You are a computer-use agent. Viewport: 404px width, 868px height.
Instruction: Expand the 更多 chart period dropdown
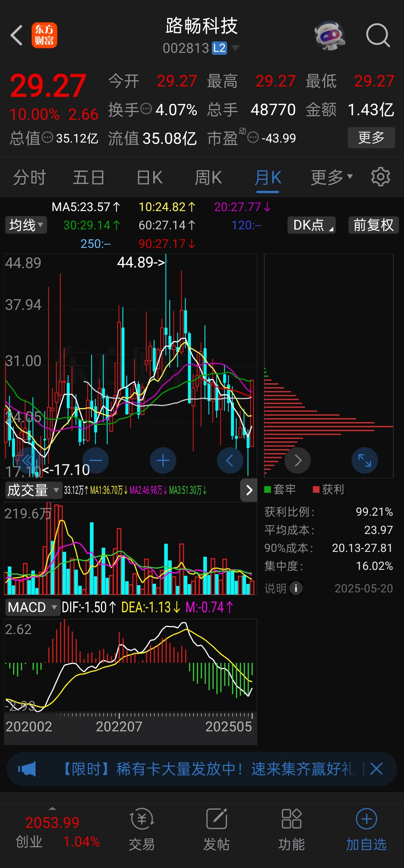(x=332, y=177)
